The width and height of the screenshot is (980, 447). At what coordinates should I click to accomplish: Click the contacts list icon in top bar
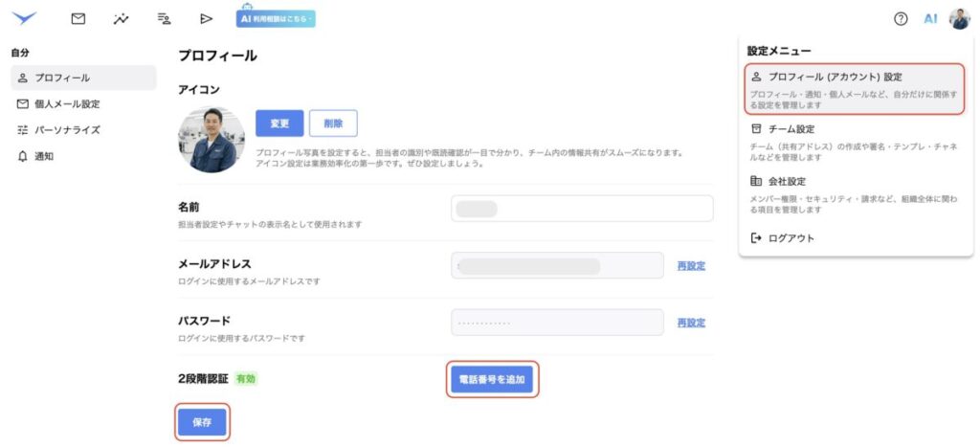[164, 18]
